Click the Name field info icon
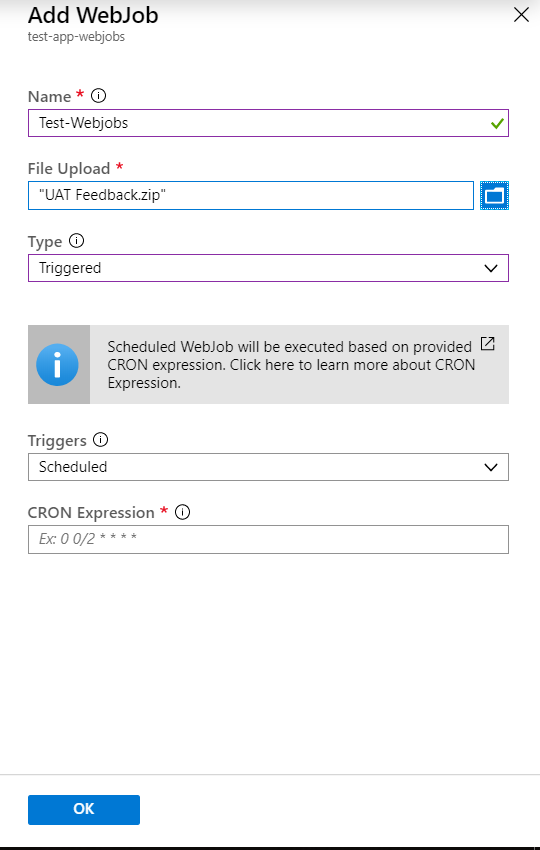This screenshot has width=540, height=850. coord(98,96)
